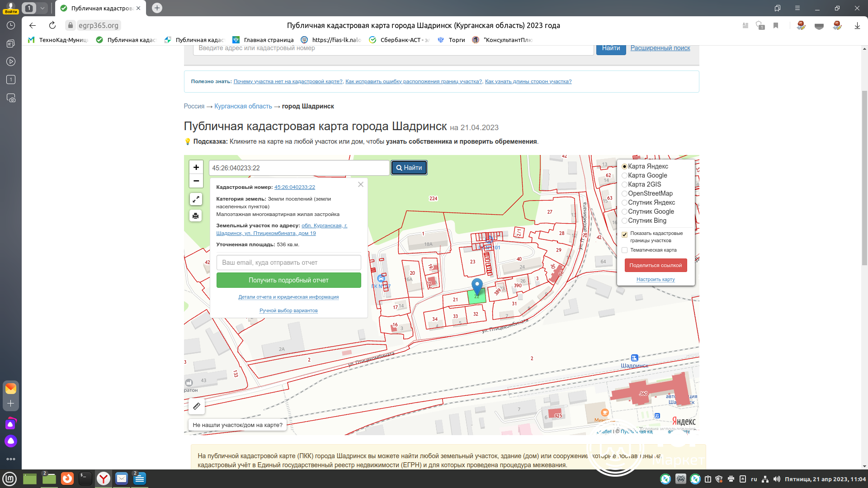Screen dimensions: 868x488
Task: Open Расширенный поиск link
Action: click(660, 48)
